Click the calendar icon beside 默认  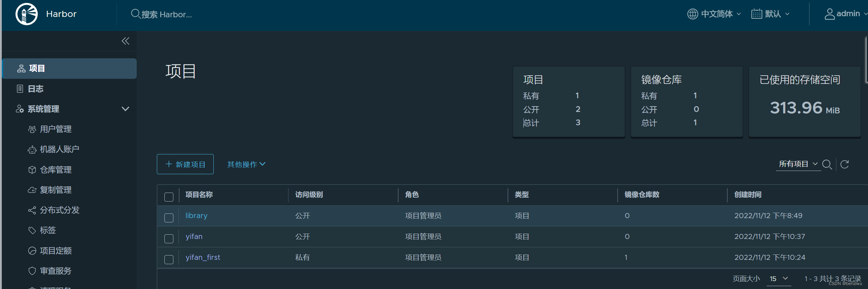point(756,14)
